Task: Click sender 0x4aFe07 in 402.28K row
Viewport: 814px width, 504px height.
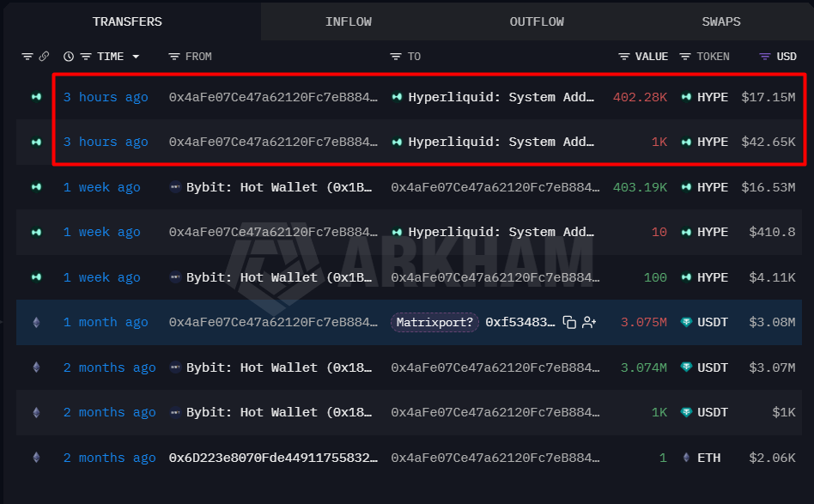Action: 273,97
